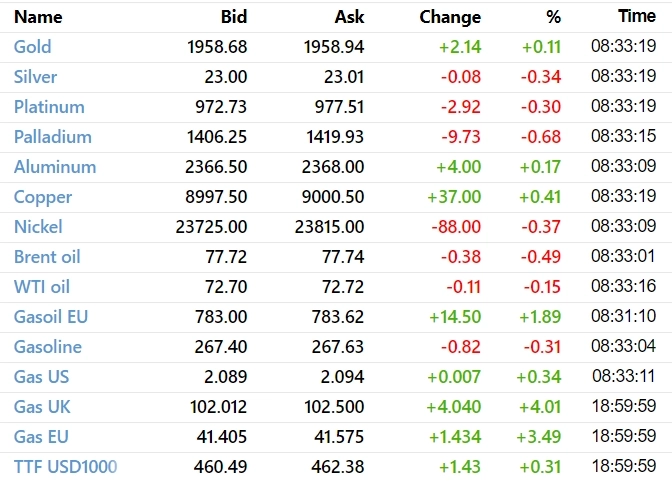Open the Nickel quote link
Viewport: 672px width, 492px height.
(40, 227)
